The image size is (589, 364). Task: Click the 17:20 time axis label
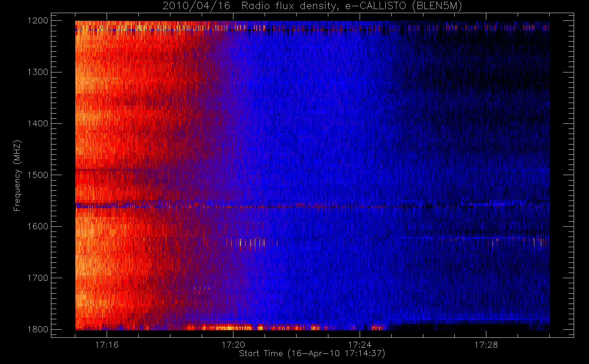point(233,345)
